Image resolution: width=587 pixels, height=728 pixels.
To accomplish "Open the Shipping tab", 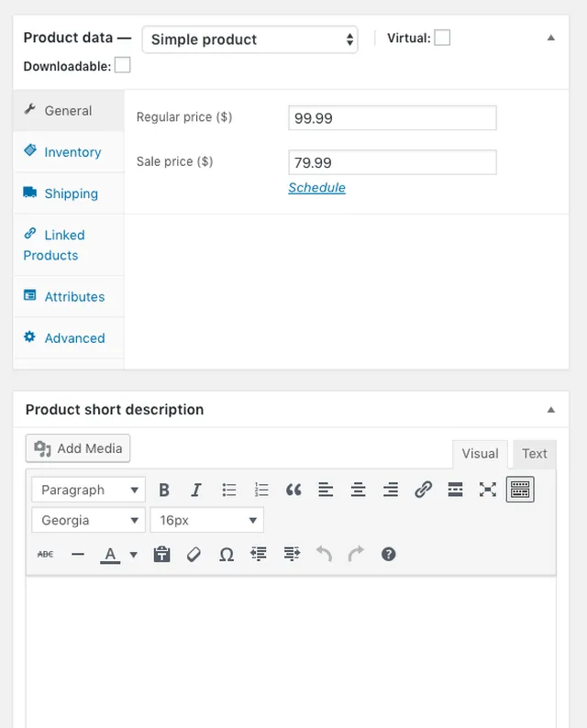I will tap(69, 193).
